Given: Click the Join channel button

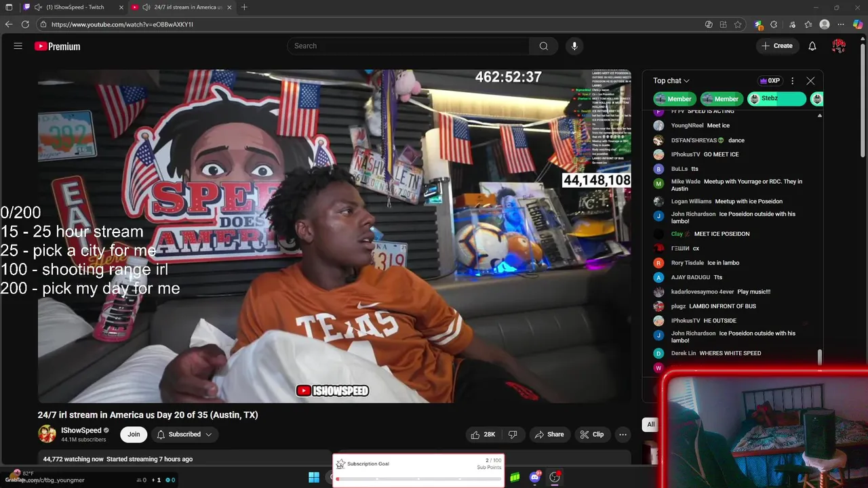Looking at the screenshot, I should [x=134, y=434].
